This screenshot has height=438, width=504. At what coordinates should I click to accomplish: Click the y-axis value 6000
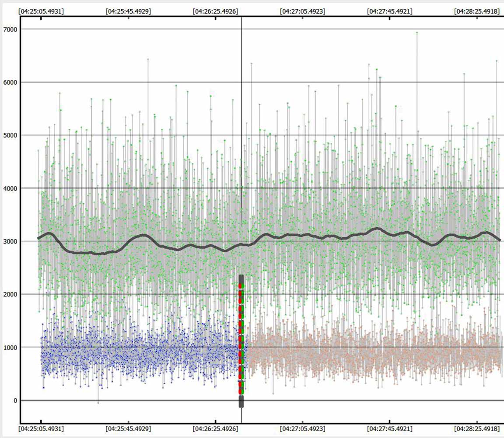tap(10, 82)
